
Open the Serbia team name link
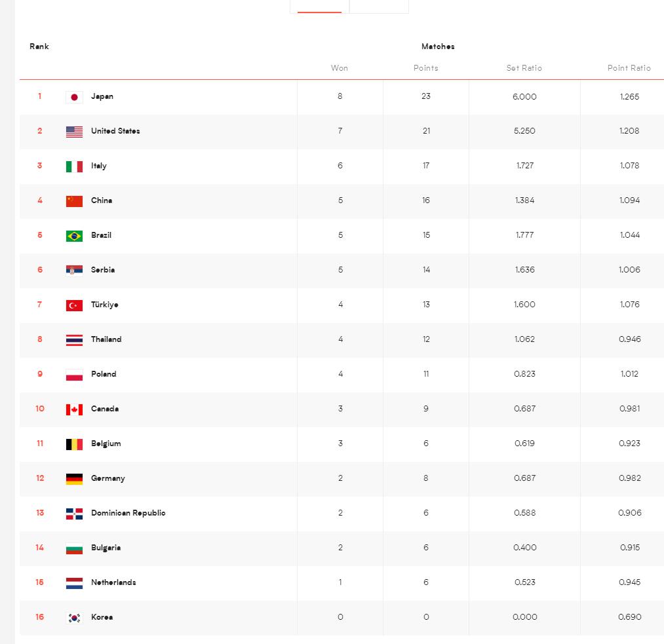(103, 270)
